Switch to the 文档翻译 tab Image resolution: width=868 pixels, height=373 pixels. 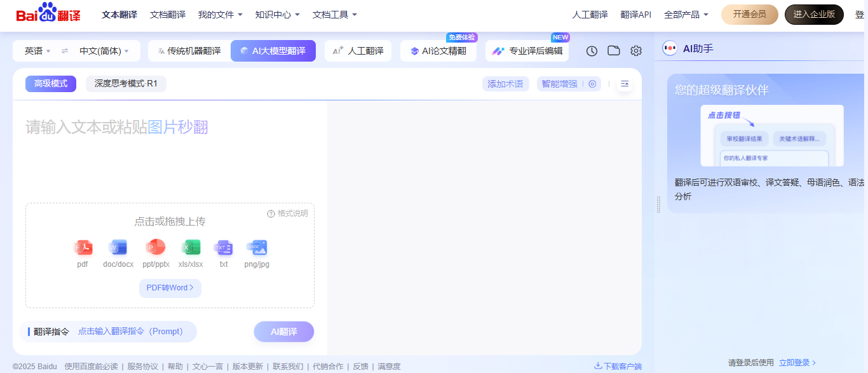pos(166,14)
